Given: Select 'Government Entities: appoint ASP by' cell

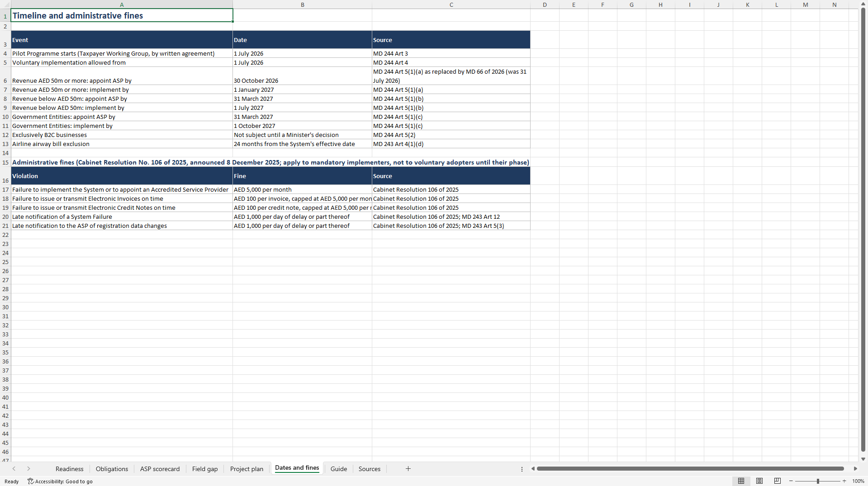Looking at the screenshot, I should (x=122, y=117).
